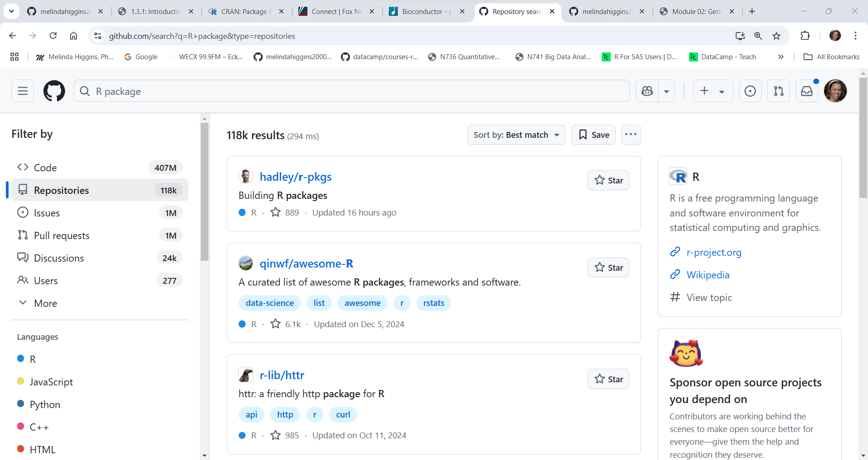Click the browser extensions puzzle icon

point(805,36)
